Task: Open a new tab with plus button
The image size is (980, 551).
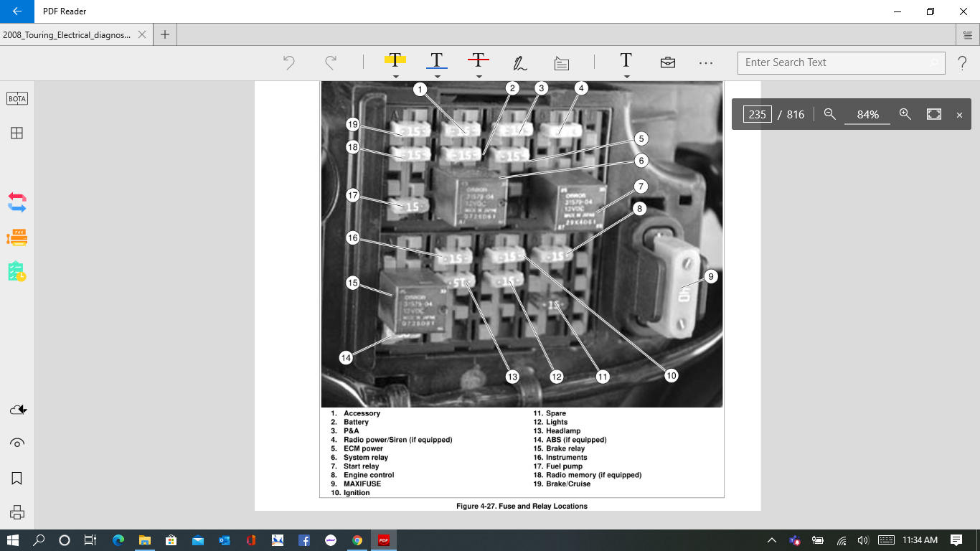Action: 165,34
